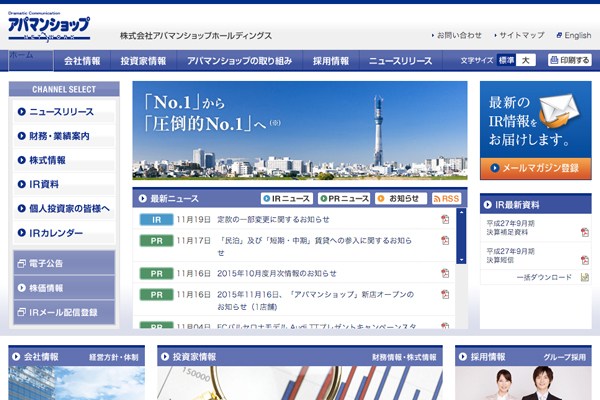Open the 採用情報 navigation menu
The height and width of the screenshot is (400, 600).
331,61
